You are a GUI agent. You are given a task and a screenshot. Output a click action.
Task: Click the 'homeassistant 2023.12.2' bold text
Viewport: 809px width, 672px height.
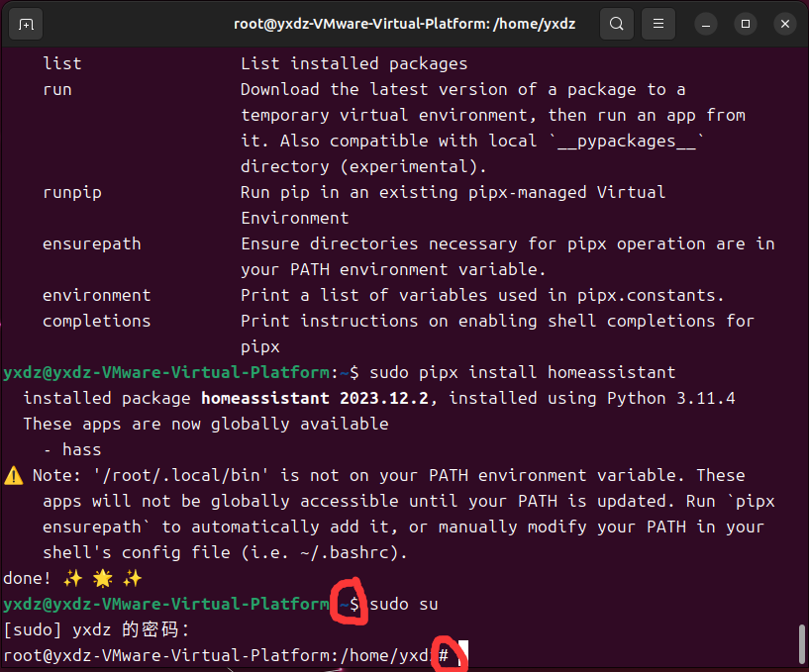coord(314,398)
